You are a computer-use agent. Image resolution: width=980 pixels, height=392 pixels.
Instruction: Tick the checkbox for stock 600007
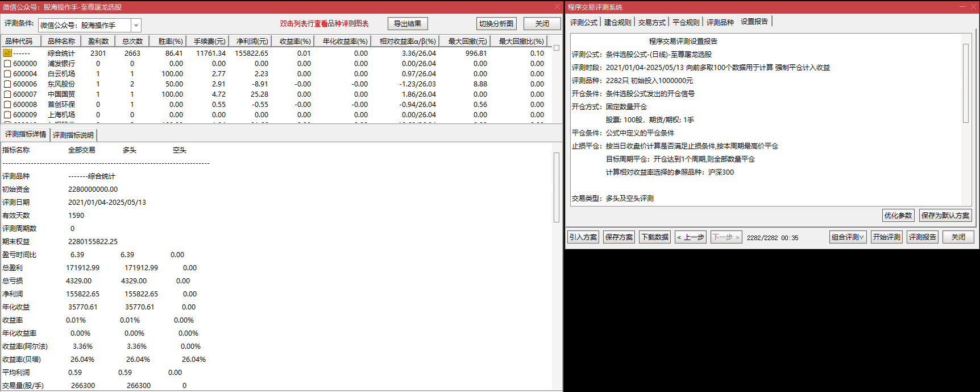(7, 94)
